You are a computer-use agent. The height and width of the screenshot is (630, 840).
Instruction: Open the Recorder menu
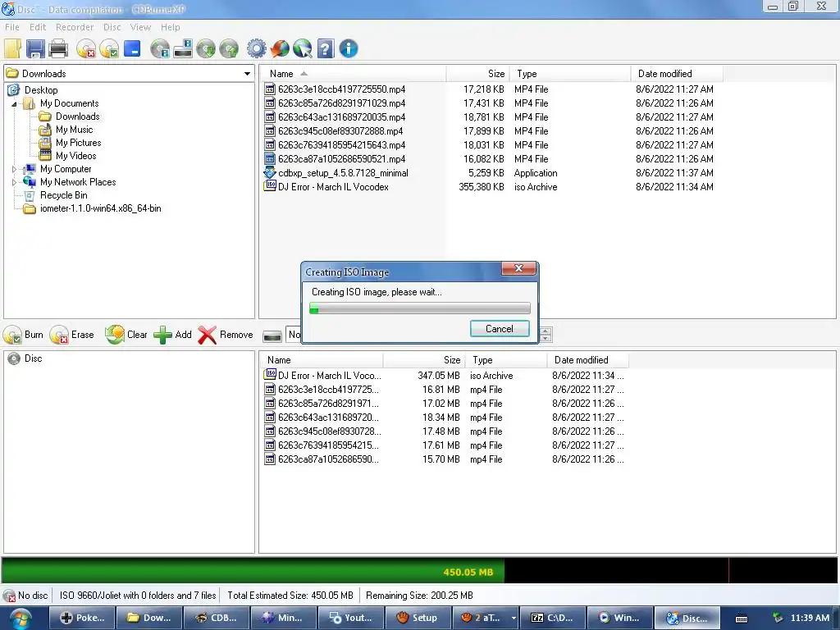[75, 27]
